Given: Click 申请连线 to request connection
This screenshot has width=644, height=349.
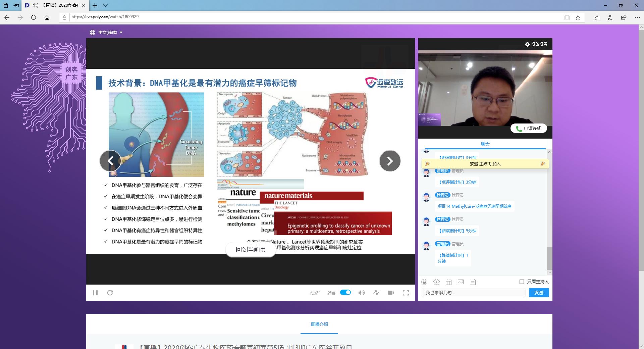Looking at the screenshot, I should 529,128.
